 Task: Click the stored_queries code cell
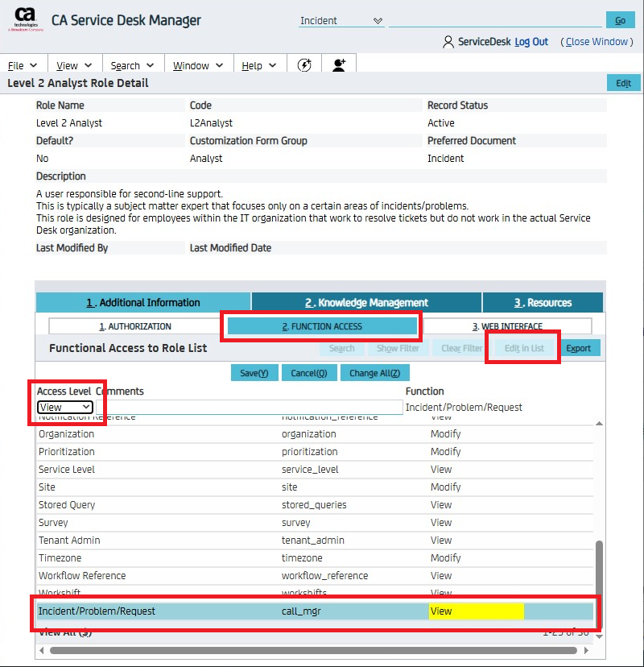click(314, 505)
